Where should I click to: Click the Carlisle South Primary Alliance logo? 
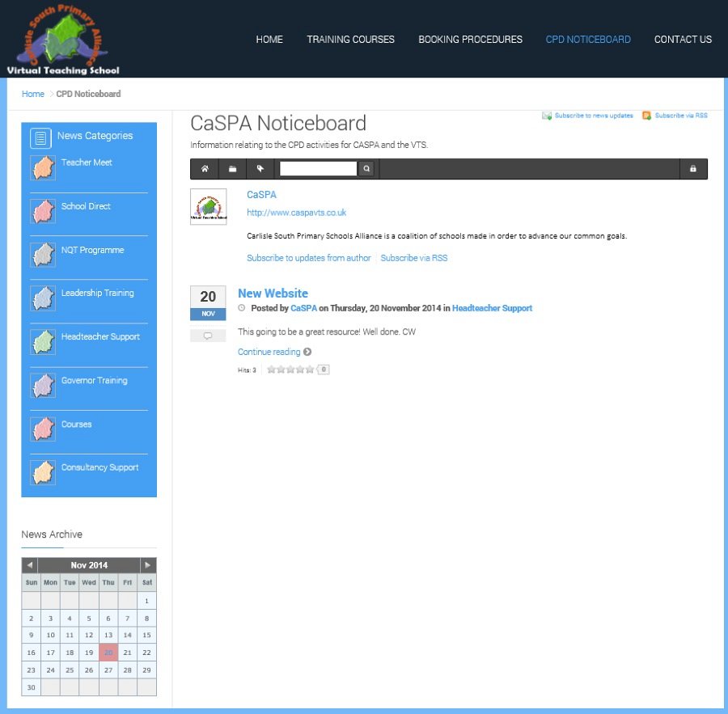coord(63,39)
